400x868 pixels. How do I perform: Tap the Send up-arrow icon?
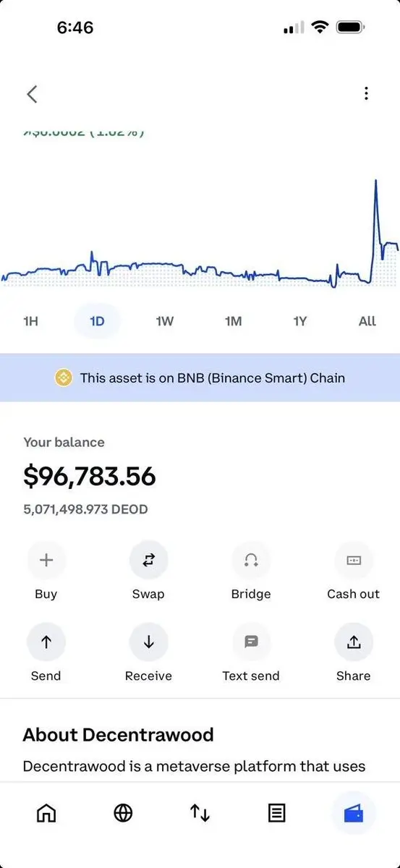tap(46, 642)
